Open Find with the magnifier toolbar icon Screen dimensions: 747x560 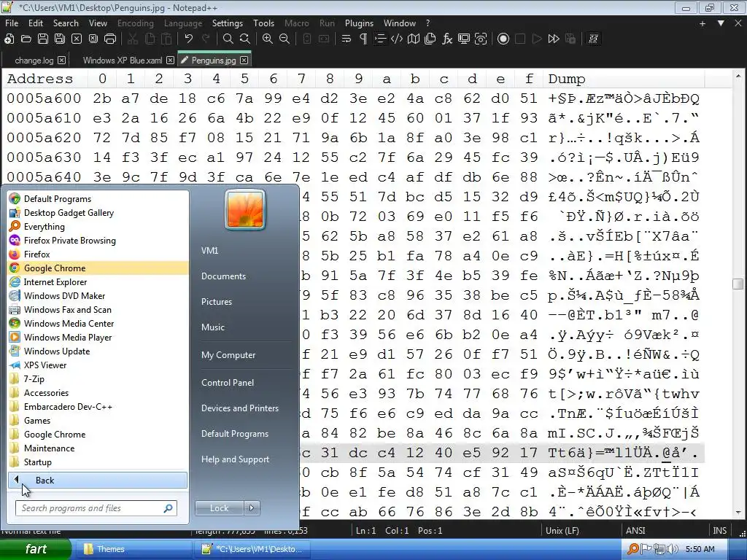click(x=228, y=39)
